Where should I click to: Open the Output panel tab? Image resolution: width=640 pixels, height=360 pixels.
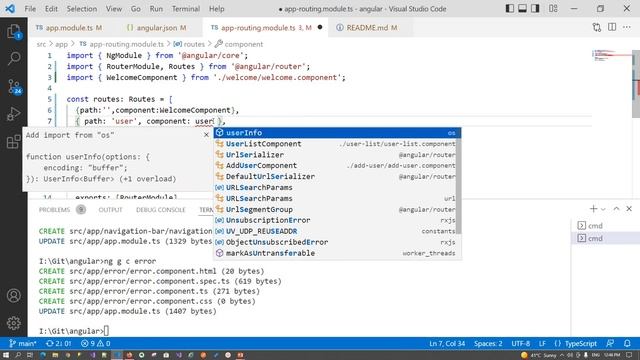click(x=110, y=209)
